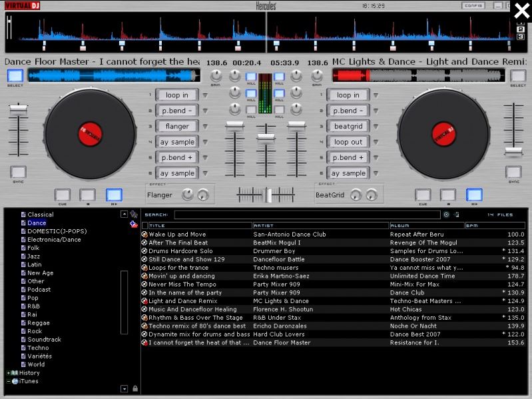This screenshot has height=399, width=532.
Task: Click the right deck p.bend + button
Action: 348,157
